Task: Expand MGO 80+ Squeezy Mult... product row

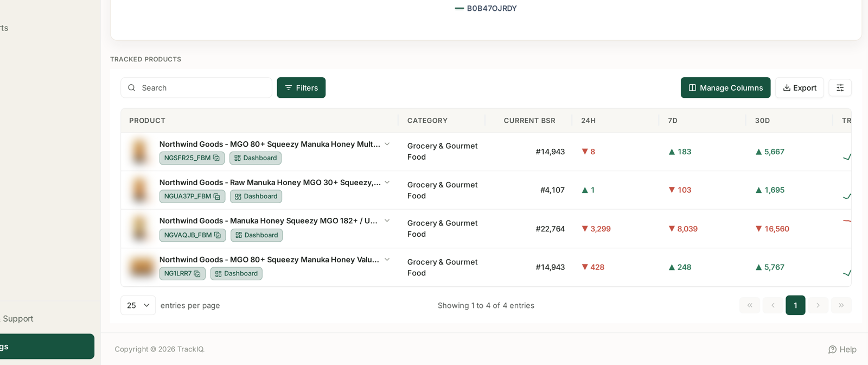Action: click(387, 144)
